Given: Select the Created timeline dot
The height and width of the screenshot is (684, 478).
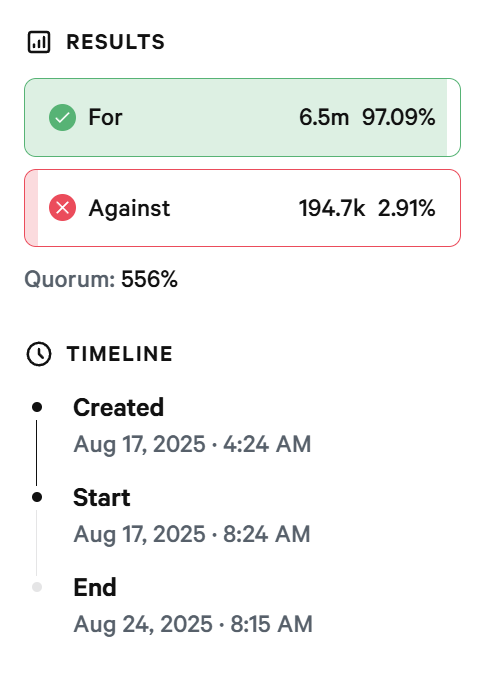Looking at the screenshot, I should coord(37,407).
